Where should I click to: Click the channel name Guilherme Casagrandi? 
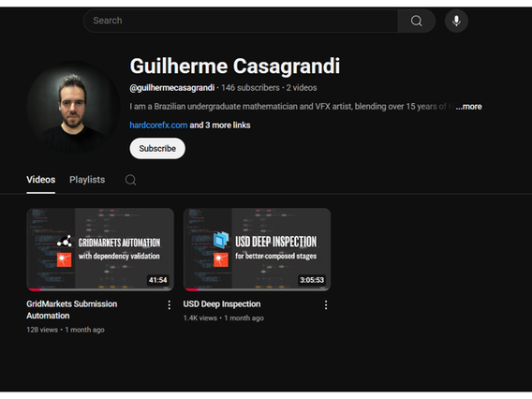point(235,66)
